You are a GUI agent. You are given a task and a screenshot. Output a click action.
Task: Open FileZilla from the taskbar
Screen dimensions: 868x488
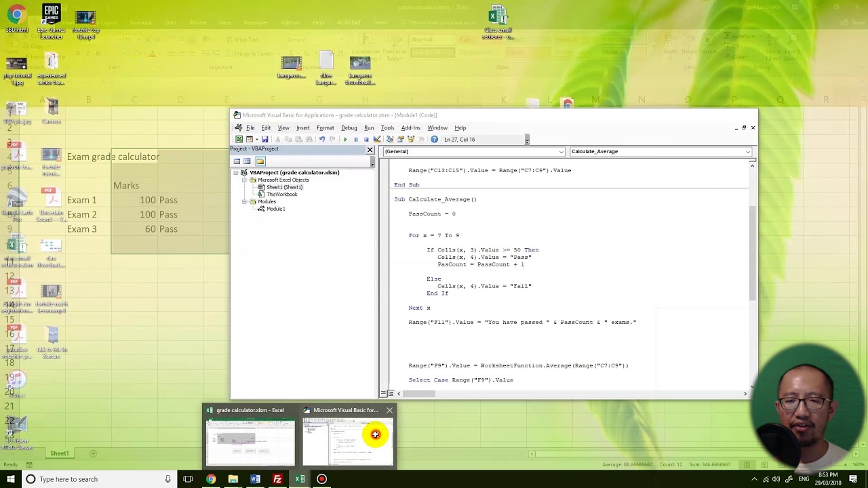click(x=277, y=479)
